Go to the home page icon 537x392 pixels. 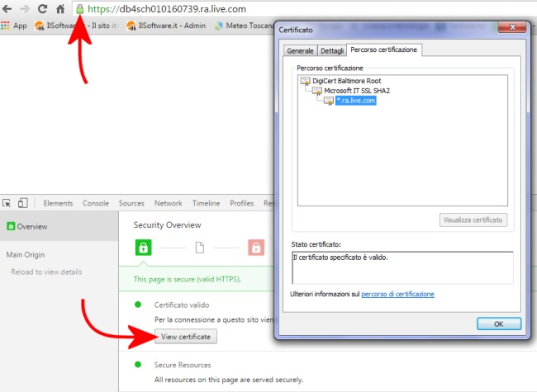[60, 9]
